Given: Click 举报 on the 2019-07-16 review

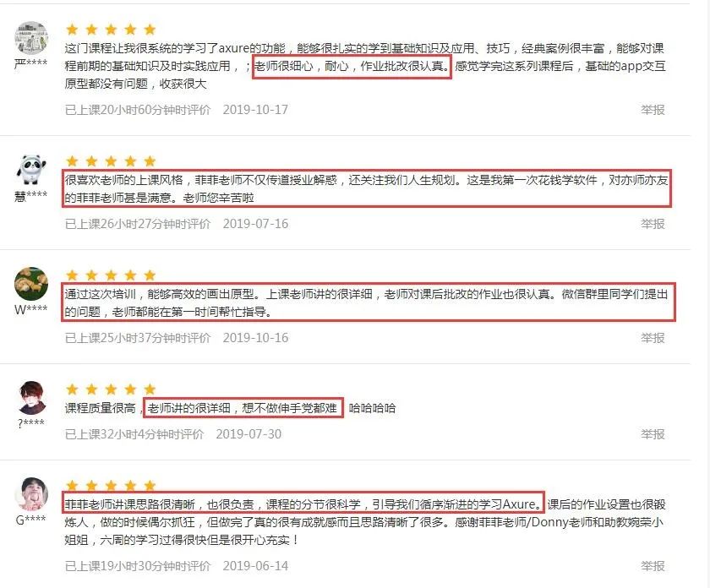Looking at the screenshot, I should click(653, 224).
